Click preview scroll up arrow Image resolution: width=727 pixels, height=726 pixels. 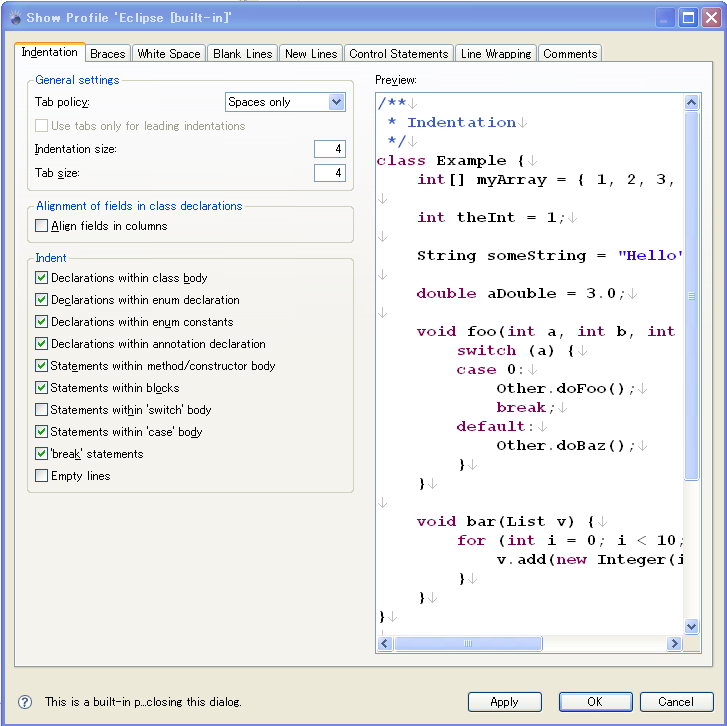[x=691, y=102]
